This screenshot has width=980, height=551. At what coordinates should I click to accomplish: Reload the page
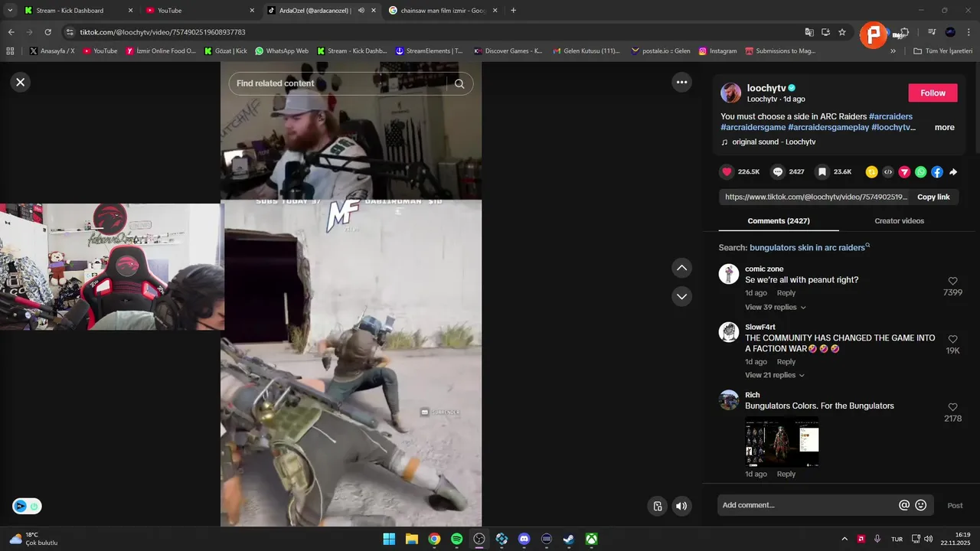[47, 32]
